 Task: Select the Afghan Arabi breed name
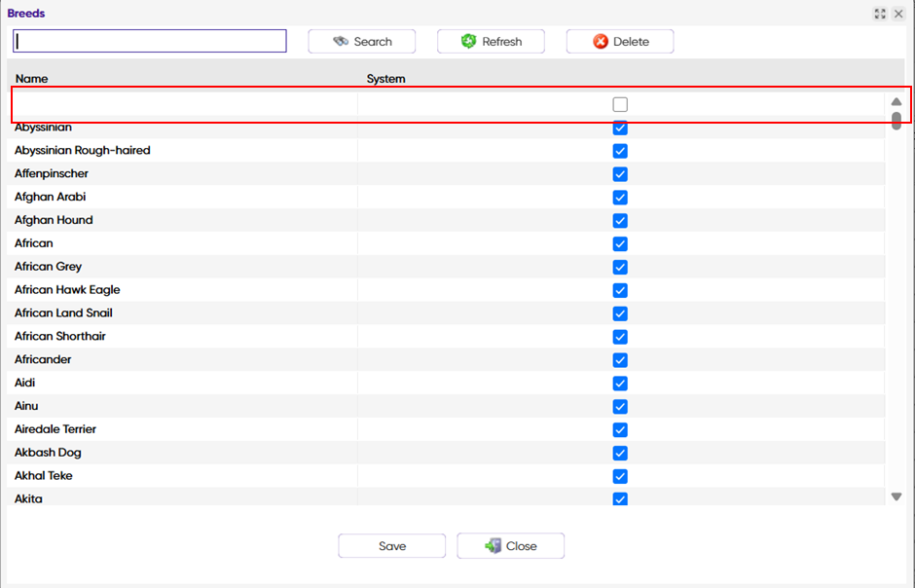click(51, 198)
